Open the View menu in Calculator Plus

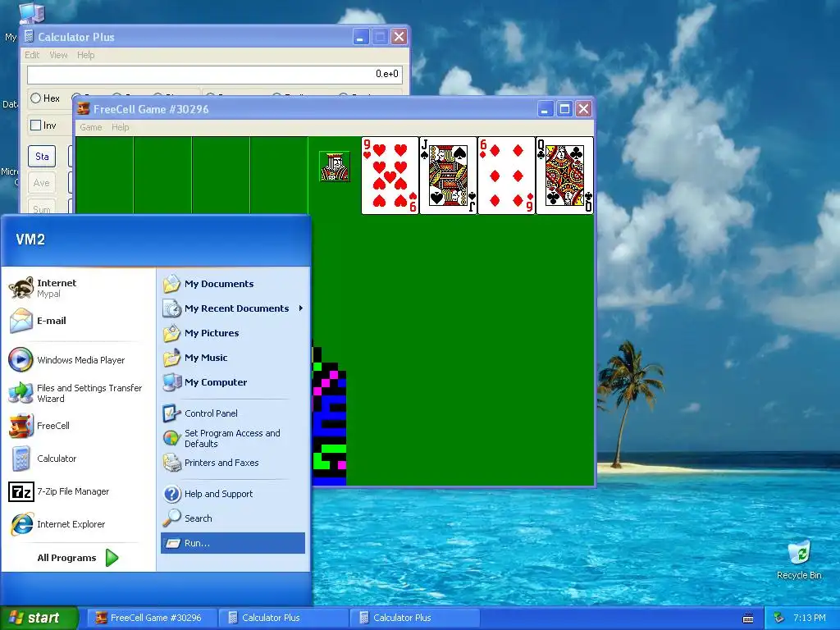pyautogui.click(x=58, y=55)
